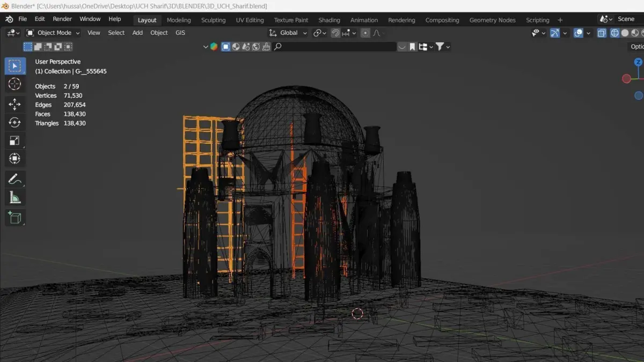Image resolution: width=644 pixels, height=362 pixels.
Task: Choose the 'intersect selection' mode icon
Action: pos(68,47)
